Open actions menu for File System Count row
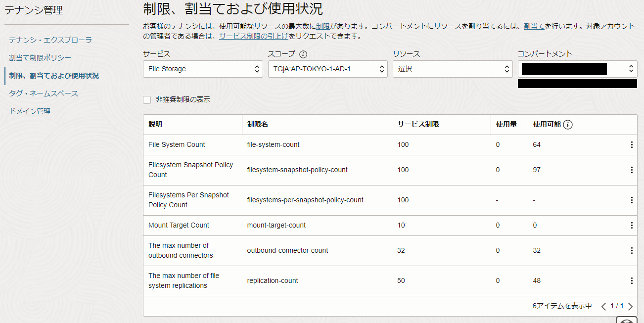The height and width of the screenshot is (323, 644). tap(632, 144)
